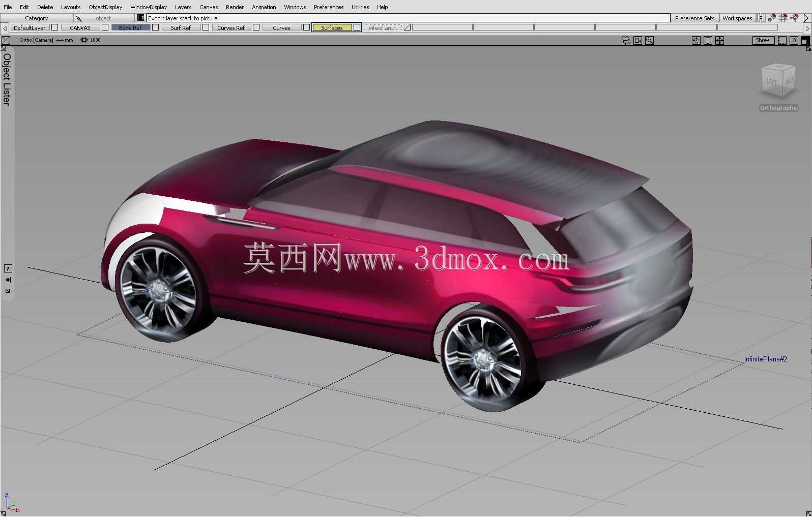The width and height of the screenshot is (812, 517).
Task: Open the camera select icon in viewport bar
Action: click(626, 40)
